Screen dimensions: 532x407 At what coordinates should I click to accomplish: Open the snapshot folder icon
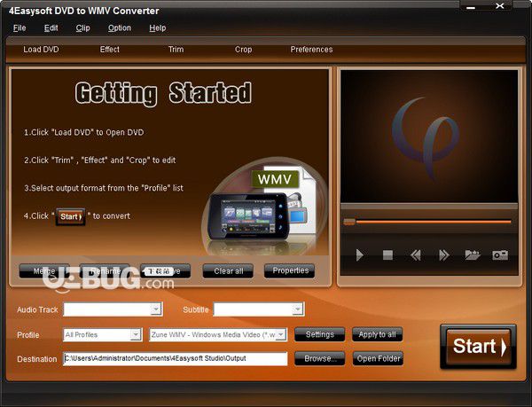(473, 255)
